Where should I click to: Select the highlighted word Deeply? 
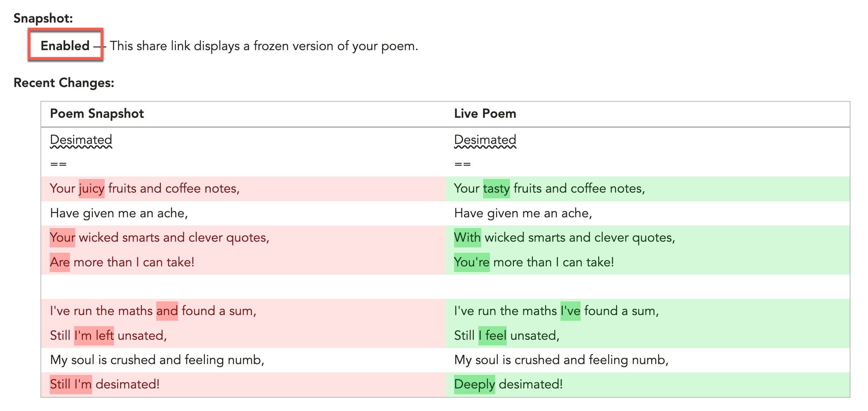pos(474,385)
